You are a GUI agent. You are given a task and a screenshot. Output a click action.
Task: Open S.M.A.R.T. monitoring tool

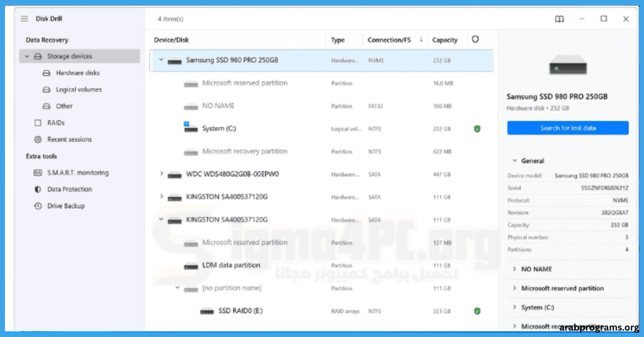point(78,173)
